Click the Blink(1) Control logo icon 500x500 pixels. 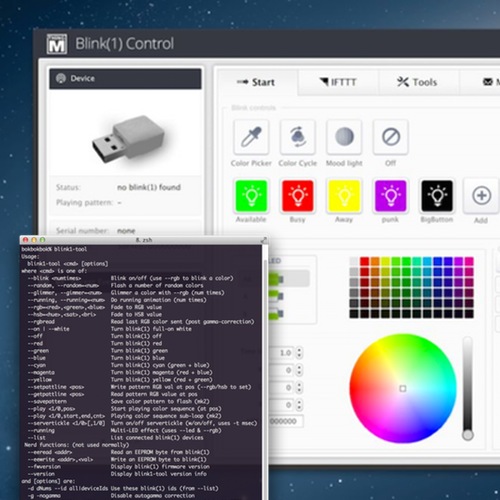click(x=57, y=44)
